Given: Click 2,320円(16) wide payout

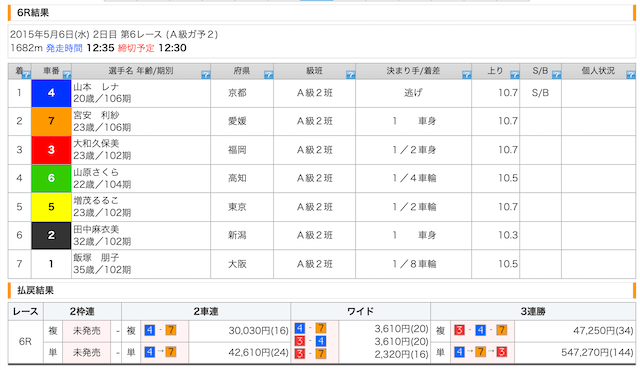Looking at the screenshot, I should [401, 354].
